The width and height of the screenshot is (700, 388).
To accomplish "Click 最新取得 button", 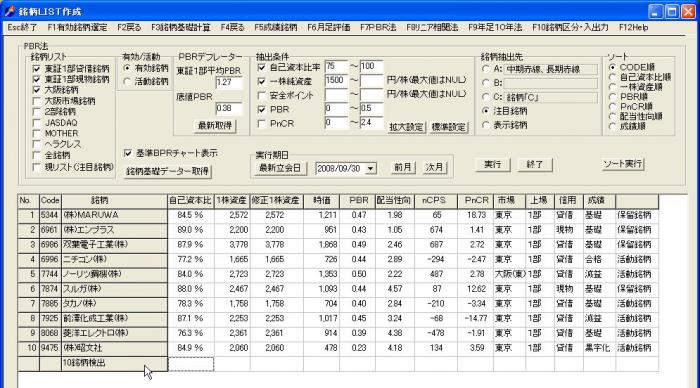I will coord(215,126).
